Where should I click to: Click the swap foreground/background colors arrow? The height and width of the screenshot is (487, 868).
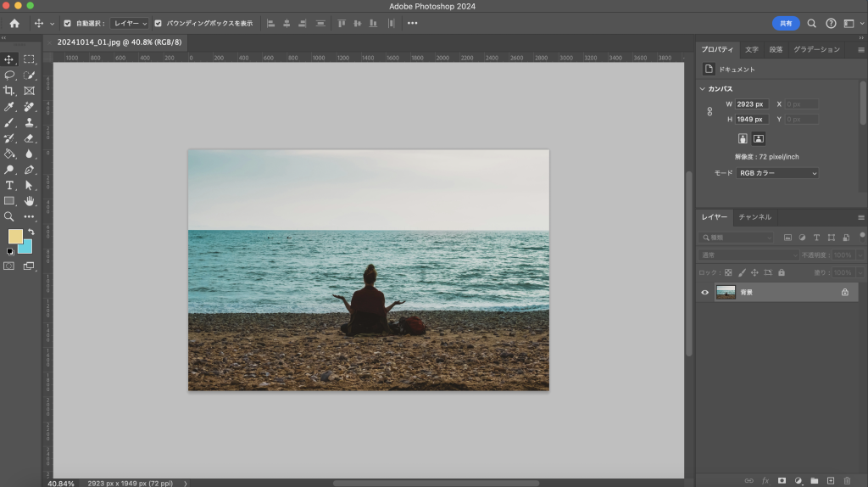(x=31, y=232)
